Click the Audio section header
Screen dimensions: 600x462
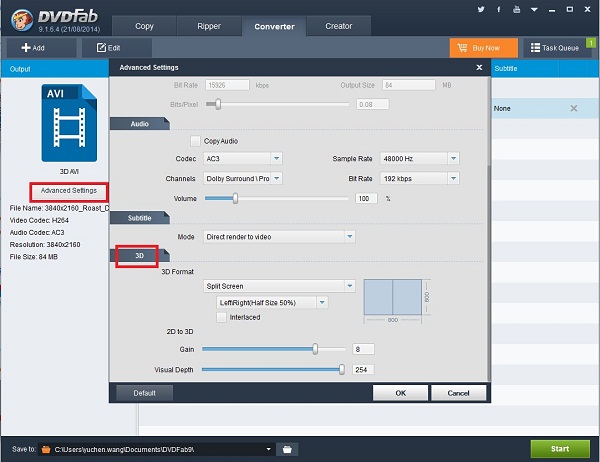point(140,124)
